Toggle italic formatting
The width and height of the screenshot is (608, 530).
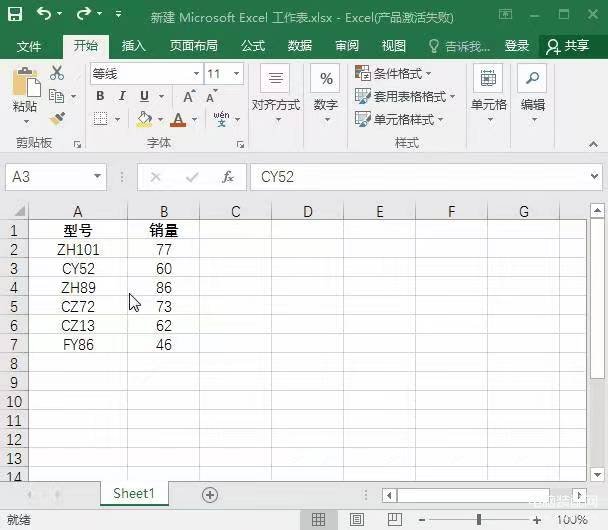tap(122, 96)
